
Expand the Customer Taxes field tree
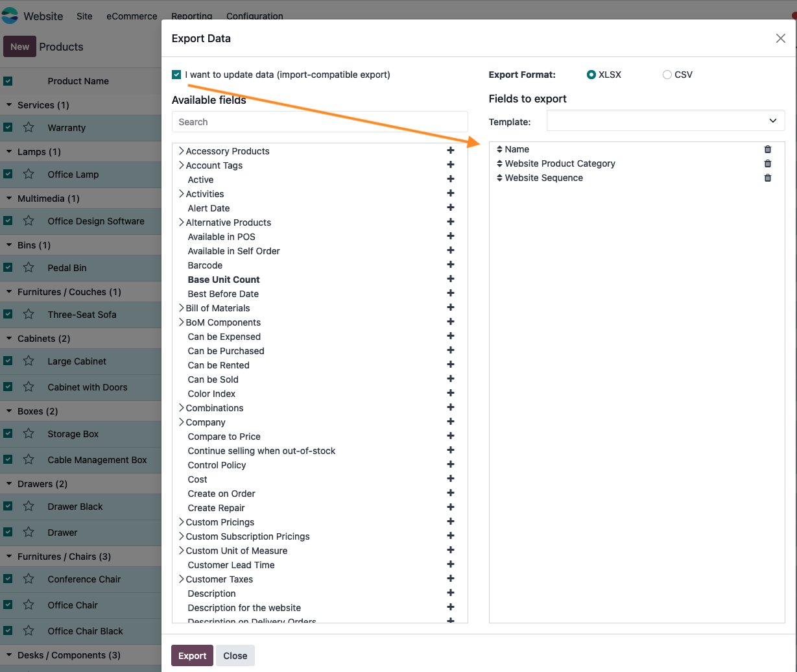182,579
